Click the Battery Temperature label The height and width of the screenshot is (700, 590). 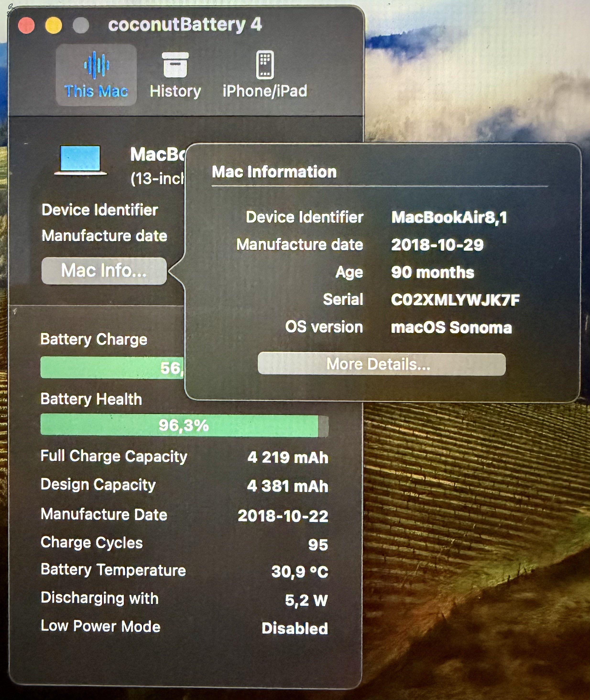coord(113,570)
